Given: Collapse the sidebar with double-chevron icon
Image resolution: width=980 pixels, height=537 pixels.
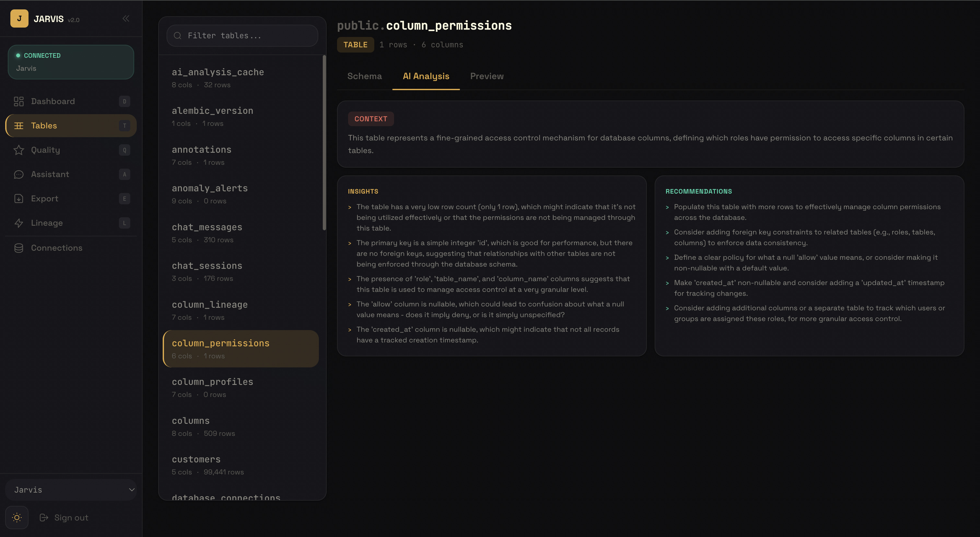Looking at the screenshot, I should tap(126, 18).
